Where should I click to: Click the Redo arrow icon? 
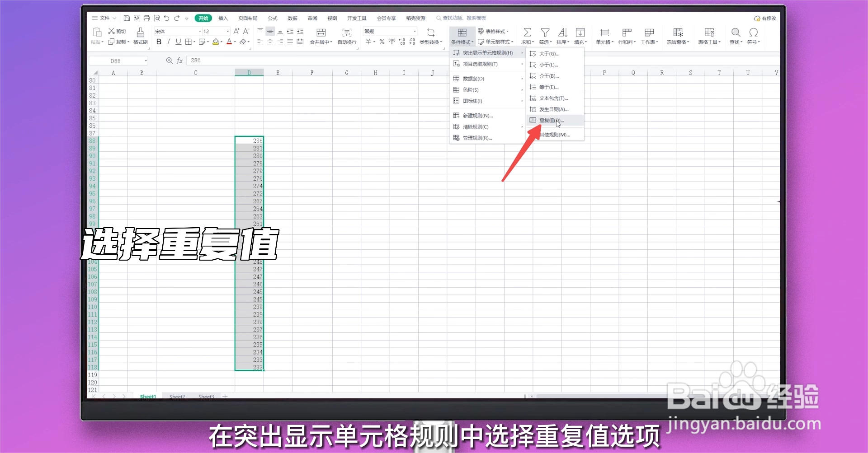click(177, 18)
